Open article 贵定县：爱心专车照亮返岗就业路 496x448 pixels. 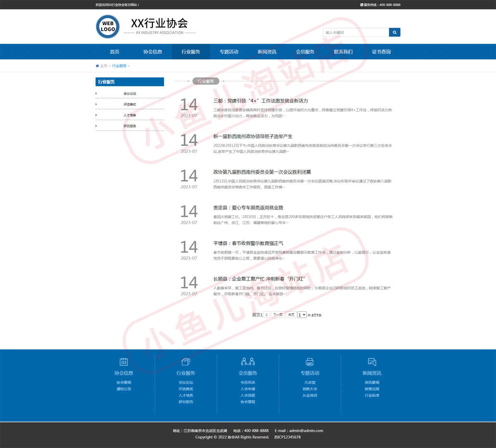point(248,207)
